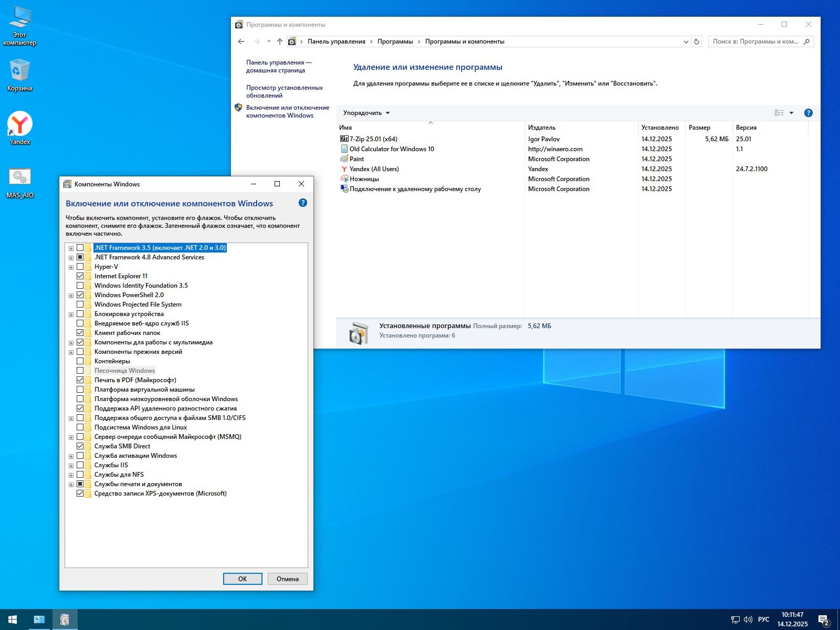This screenshot has width=840, height=630.
Task: Click the blue help icon in programs toolbar
Action: [x=808, y=113]
